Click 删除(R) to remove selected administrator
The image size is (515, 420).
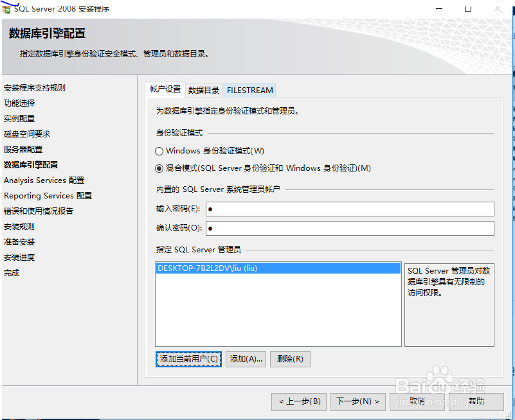[289, 359]
